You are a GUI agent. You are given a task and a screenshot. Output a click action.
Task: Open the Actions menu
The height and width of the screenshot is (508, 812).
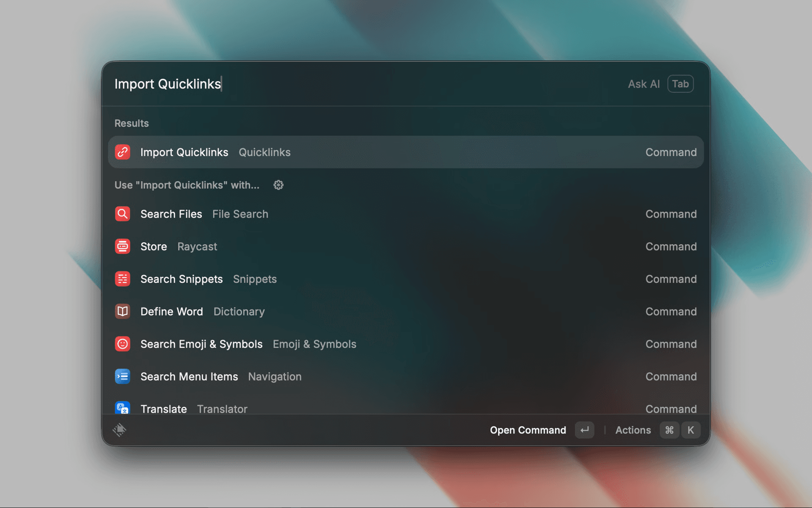[x=633, y=430]
